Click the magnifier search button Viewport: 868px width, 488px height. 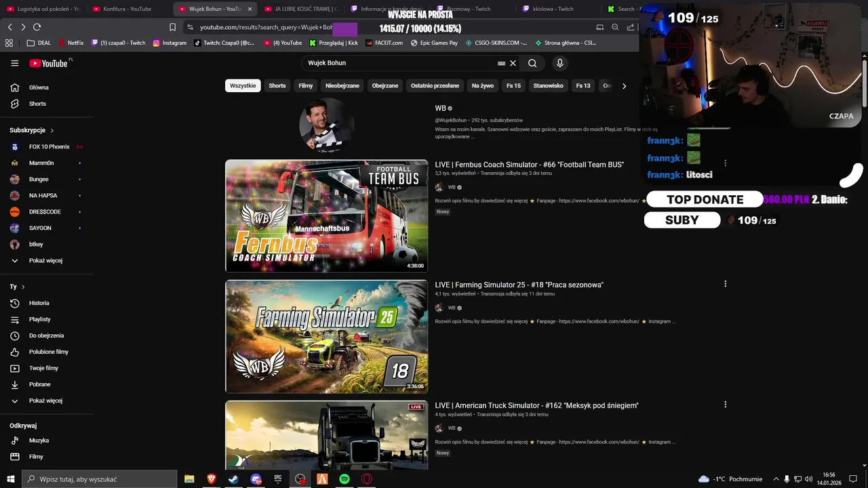tap(532, 63)
